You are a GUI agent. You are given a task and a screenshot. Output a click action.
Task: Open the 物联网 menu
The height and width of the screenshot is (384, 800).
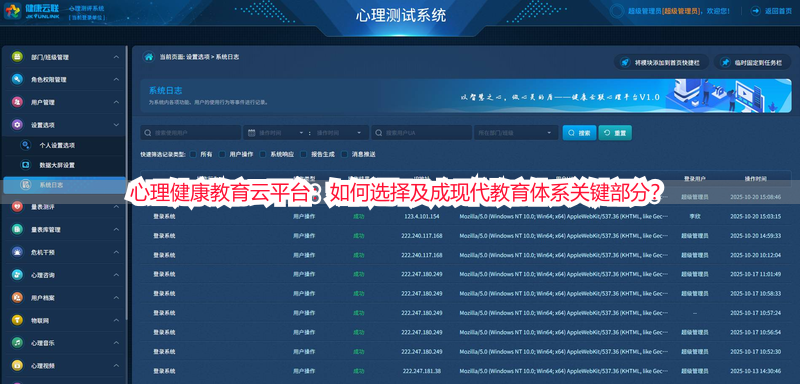tap(64, 320)
